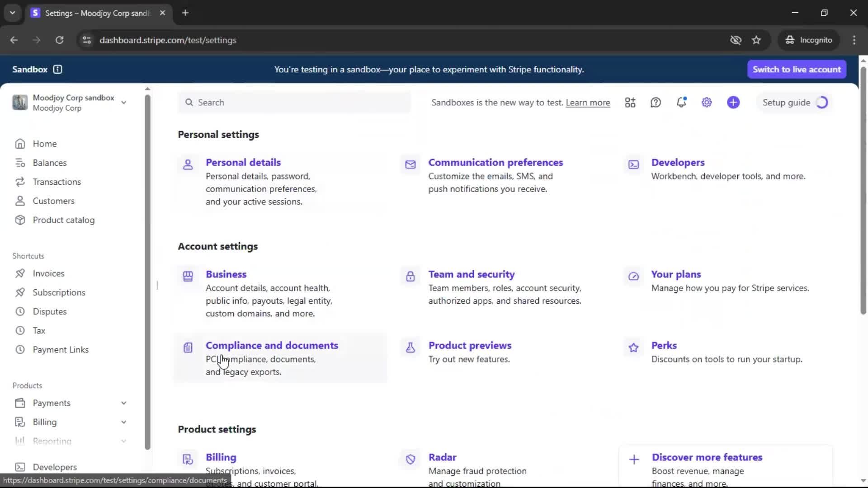Bookmark page with star icon
Image resolution: width=868 pixels, height=488 pixels.
[x=756, y=40]
